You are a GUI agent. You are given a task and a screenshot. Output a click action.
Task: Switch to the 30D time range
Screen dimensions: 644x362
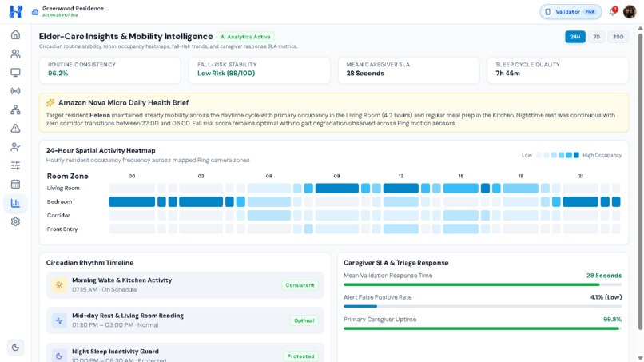[618, 37]
